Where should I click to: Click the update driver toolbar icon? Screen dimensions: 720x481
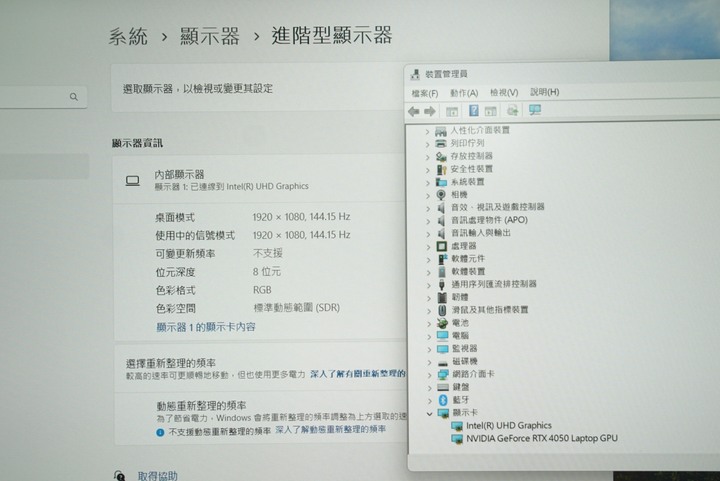point(512,111)
